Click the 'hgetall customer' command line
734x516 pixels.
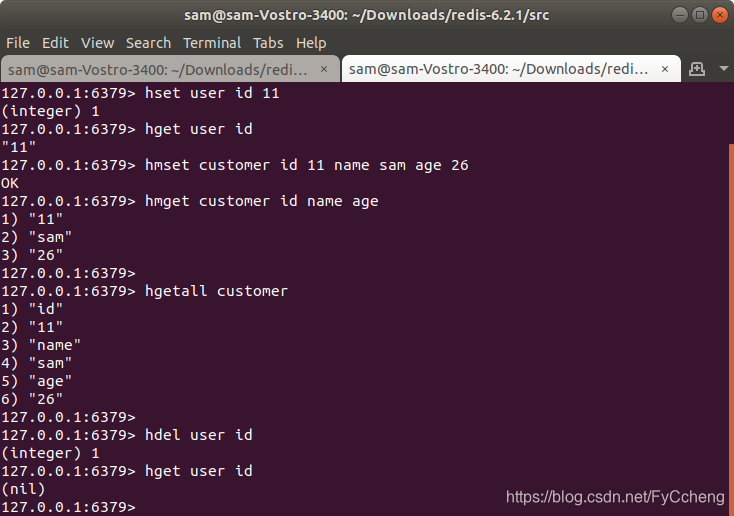click(144, 291)
